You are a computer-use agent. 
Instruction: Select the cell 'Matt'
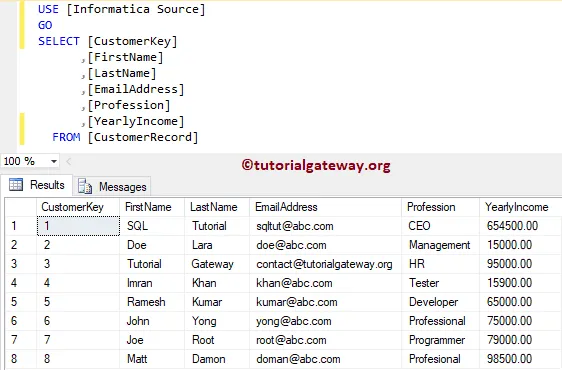click(x=152, y=359)
